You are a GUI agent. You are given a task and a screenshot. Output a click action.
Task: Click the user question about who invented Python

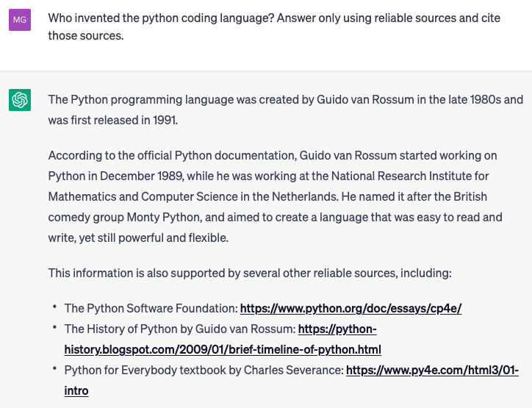[274, 26]
